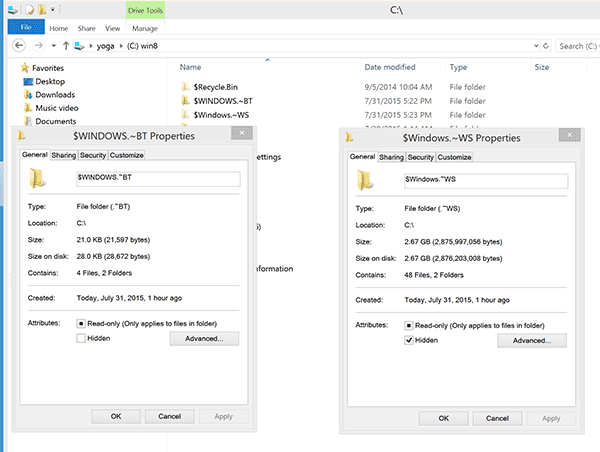Click the large folder icon in $WINDOWS.~BT Properties
Viewport: 600px width, 452px height.
point(38,178)
